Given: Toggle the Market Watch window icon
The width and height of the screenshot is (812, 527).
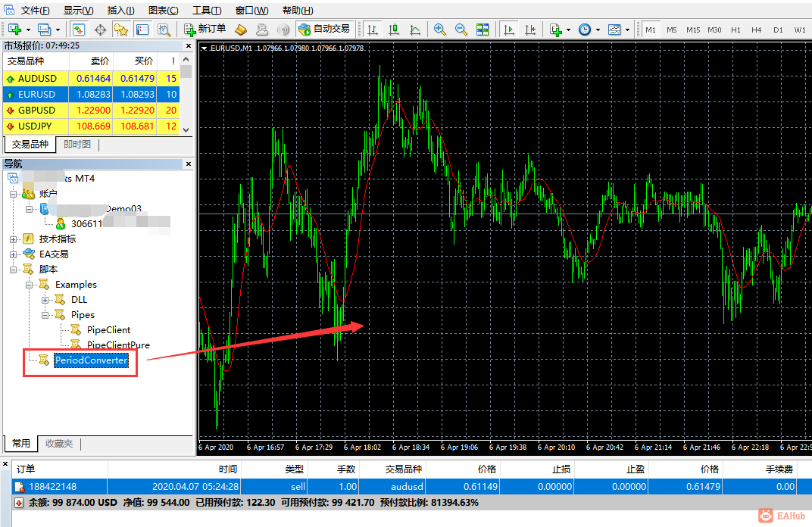Looking at the screenshot, I should click(79, 30).
